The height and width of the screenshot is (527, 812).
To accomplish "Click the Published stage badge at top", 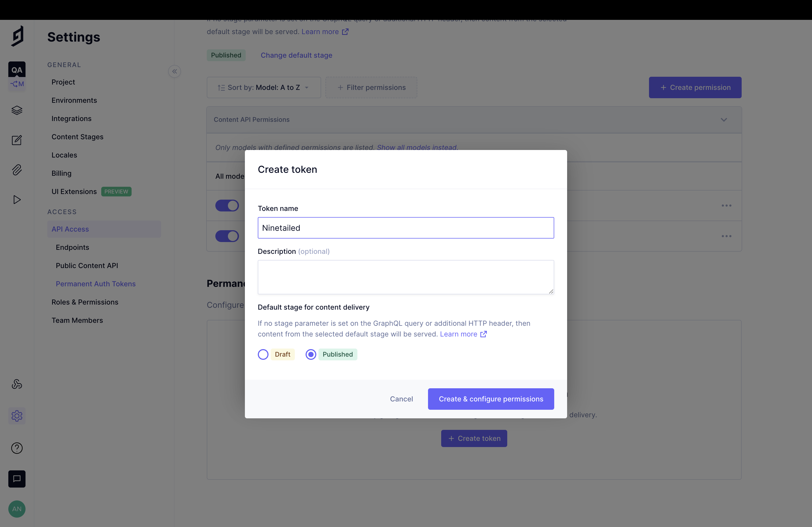I will click(x=226, y=55).
